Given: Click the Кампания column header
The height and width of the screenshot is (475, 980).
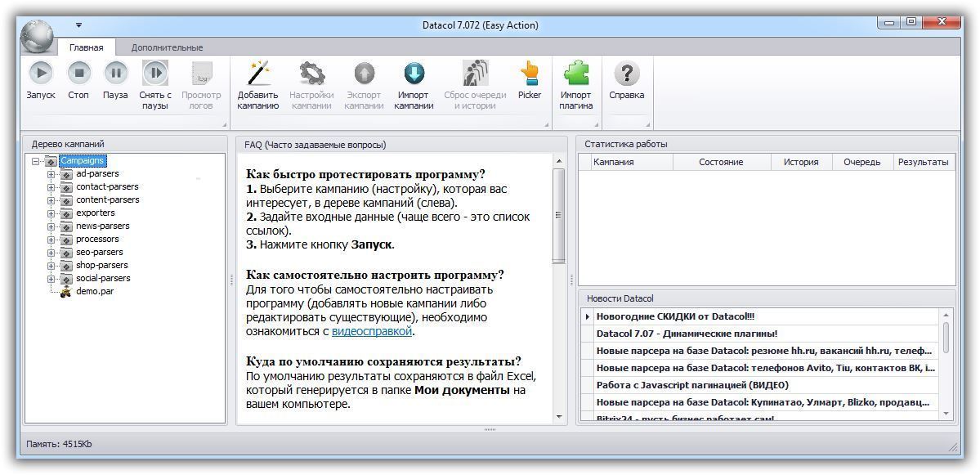Looking at the screenshot, I should 632,162.
